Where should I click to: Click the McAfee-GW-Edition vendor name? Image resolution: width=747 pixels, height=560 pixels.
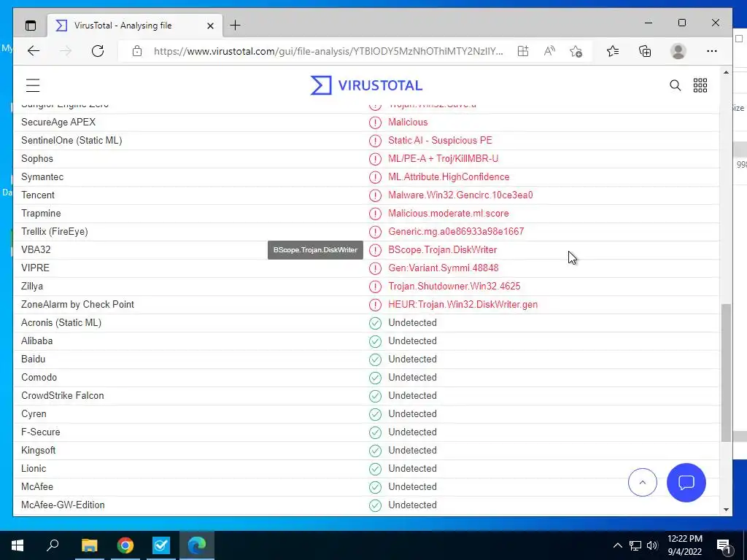point(63,505)
